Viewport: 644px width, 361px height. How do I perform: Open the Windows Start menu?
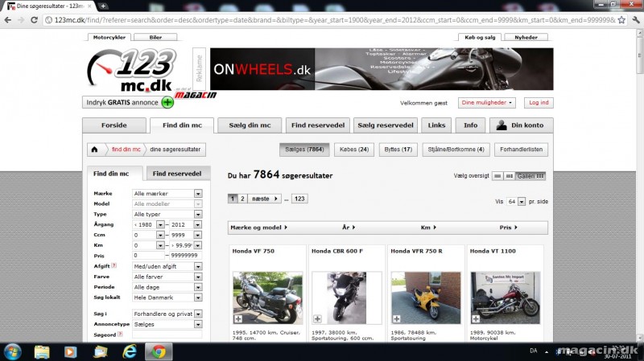click(13, 352)
